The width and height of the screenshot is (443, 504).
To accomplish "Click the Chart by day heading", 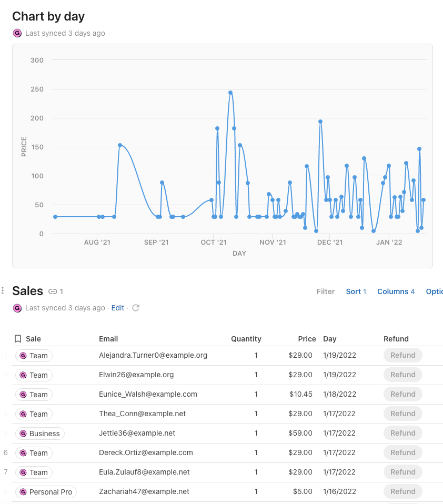I will pyautogui.click(x=48, y=16).
